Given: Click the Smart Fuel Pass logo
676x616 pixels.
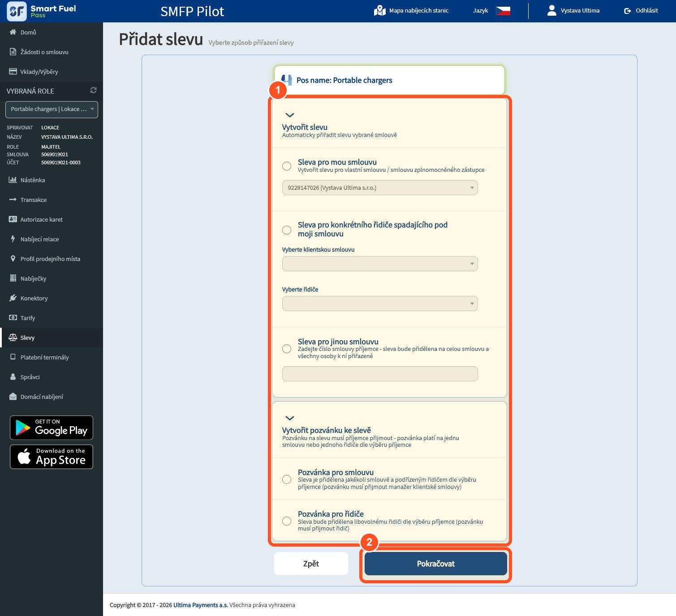Looking at the screenshot, I should [x=41, y=11].
